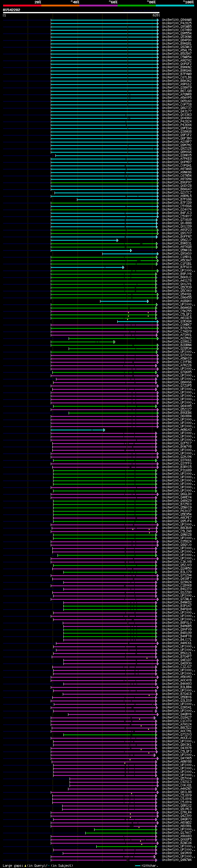197x868 pixels.
Task: Click the cyan alignment bar for Q5NKI6
Action: pos(91,250)
